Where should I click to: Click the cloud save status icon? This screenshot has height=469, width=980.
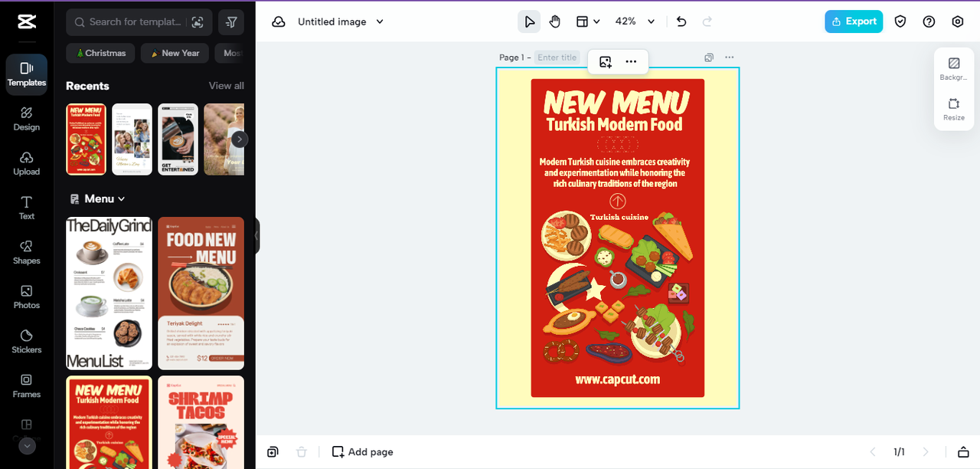coord(279,22)
